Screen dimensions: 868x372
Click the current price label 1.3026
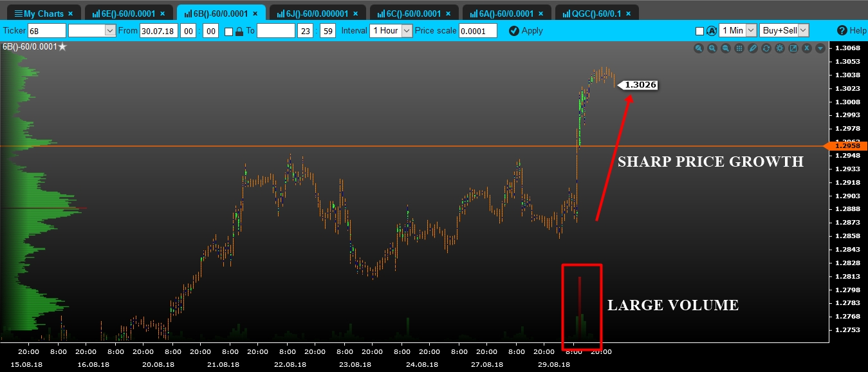[638, 85]
